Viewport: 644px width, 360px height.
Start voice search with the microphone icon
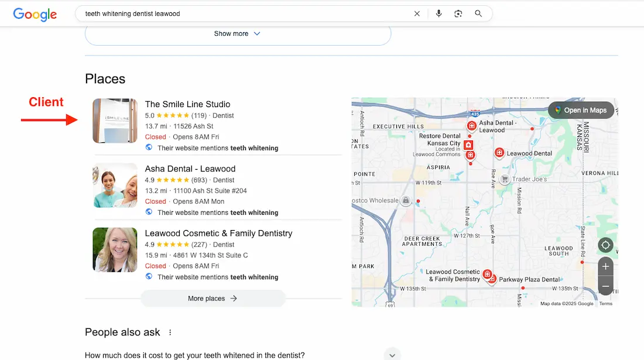[x=439, y=13]
